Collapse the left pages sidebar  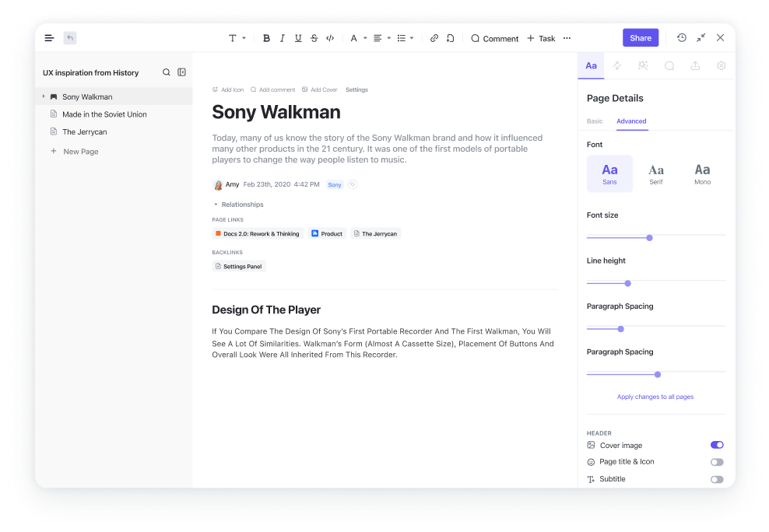[181, 72]
